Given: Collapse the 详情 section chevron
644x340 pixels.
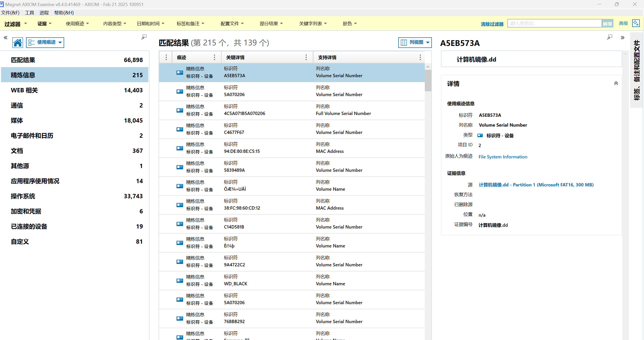Looking at the screenshot, I should (616, 83).
